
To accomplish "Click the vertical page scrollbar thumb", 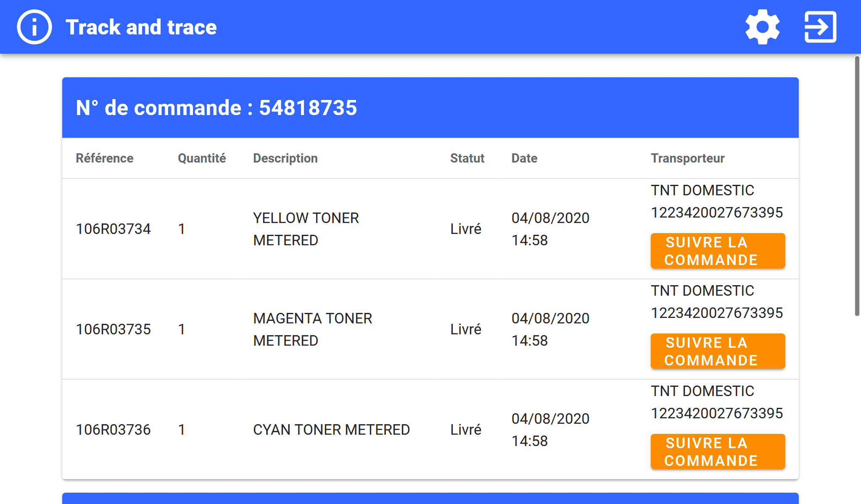I will (x=857, y=186).
